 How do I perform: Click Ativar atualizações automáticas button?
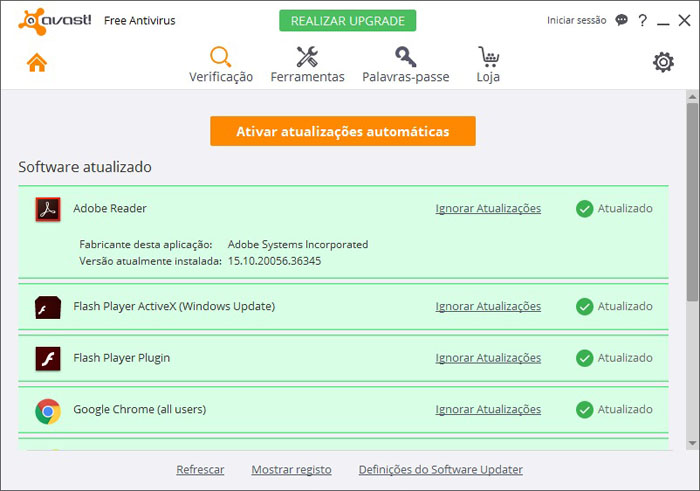[343, 131]
